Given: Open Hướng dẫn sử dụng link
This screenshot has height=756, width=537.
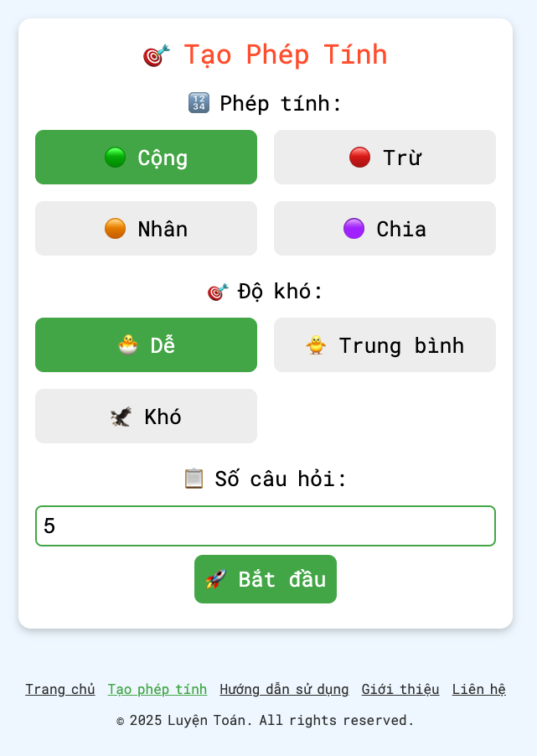Looking at the screenshot, I should click(284, 690).
